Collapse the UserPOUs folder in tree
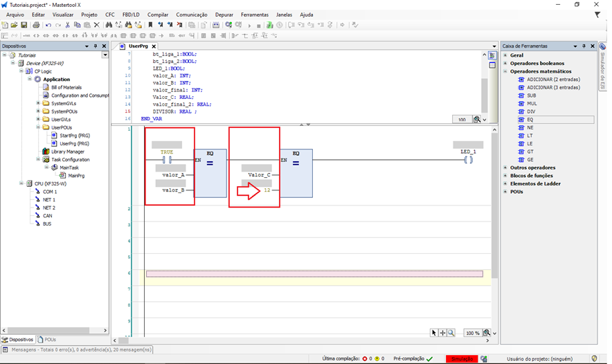 click(x=38, y=127)
